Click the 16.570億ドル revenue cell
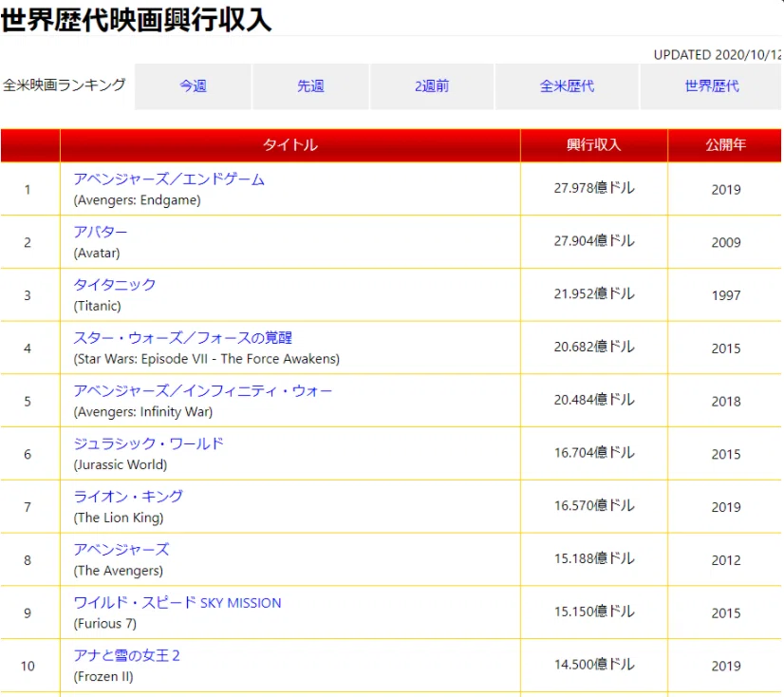Image resolution: width=784 pixels, height=697 pixels. click(594, 506)
